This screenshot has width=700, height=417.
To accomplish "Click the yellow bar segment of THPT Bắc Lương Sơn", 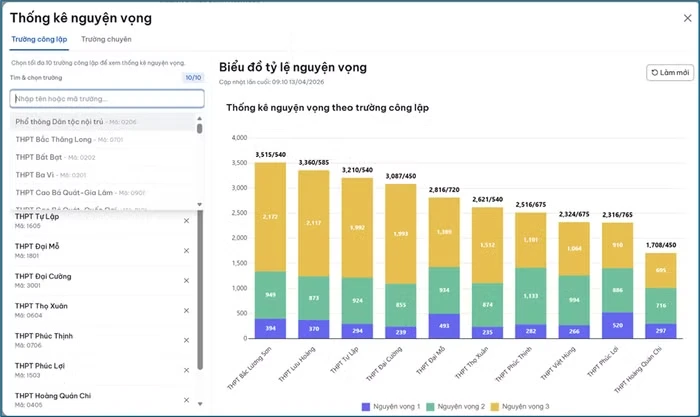I will click(x=270, y=215).
